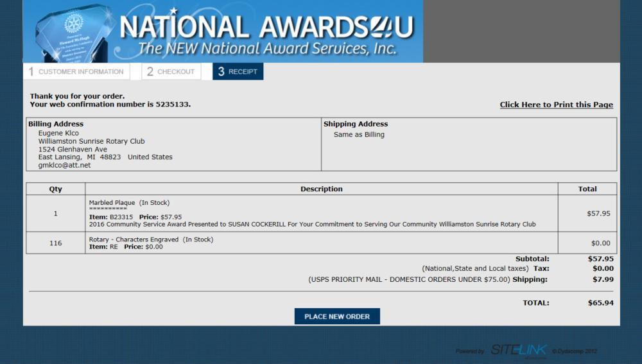
Task: Click quantity 116 for Characters Engraved
Action: click(x=56, y=243)
